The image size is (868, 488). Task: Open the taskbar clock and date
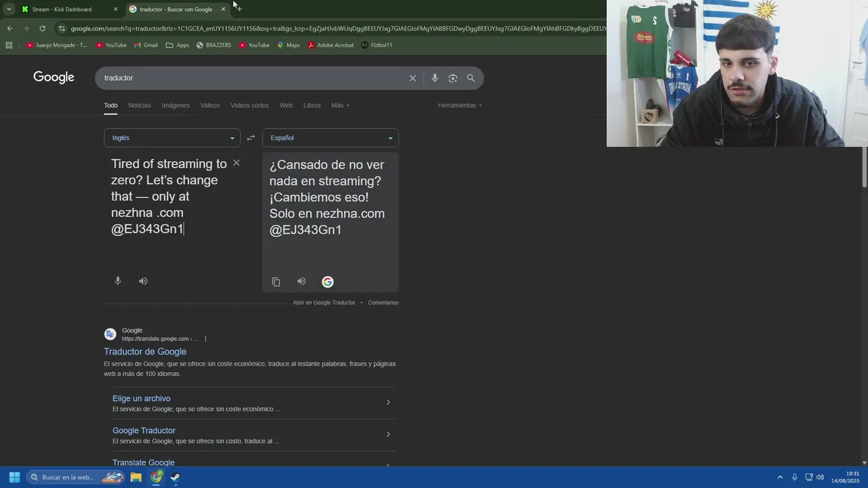tap(846, 477)
